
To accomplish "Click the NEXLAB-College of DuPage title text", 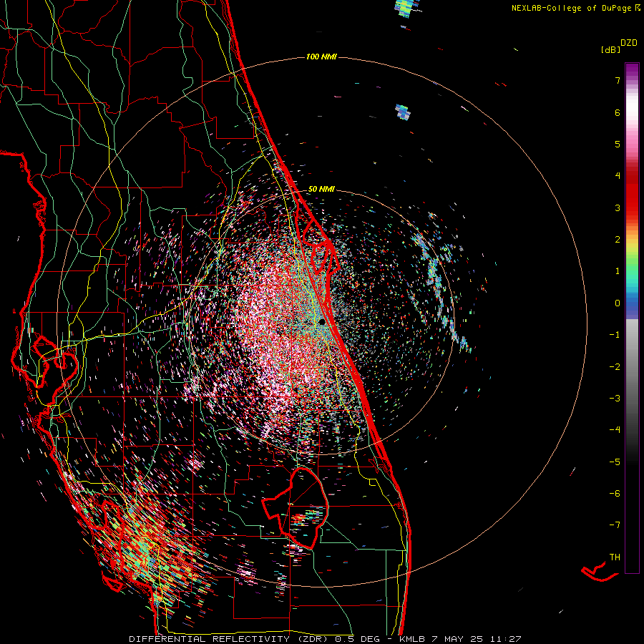I will click(571, 8).
